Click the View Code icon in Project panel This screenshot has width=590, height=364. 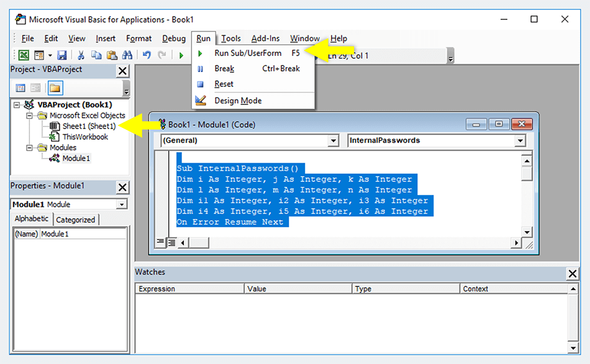[x=20, y=88]
